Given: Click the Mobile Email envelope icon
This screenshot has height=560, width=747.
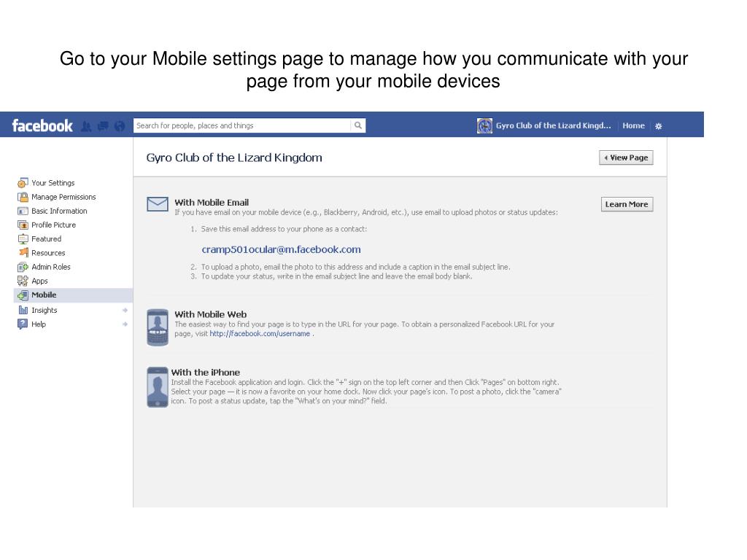Looking at the screenshot, I should 158,204.
